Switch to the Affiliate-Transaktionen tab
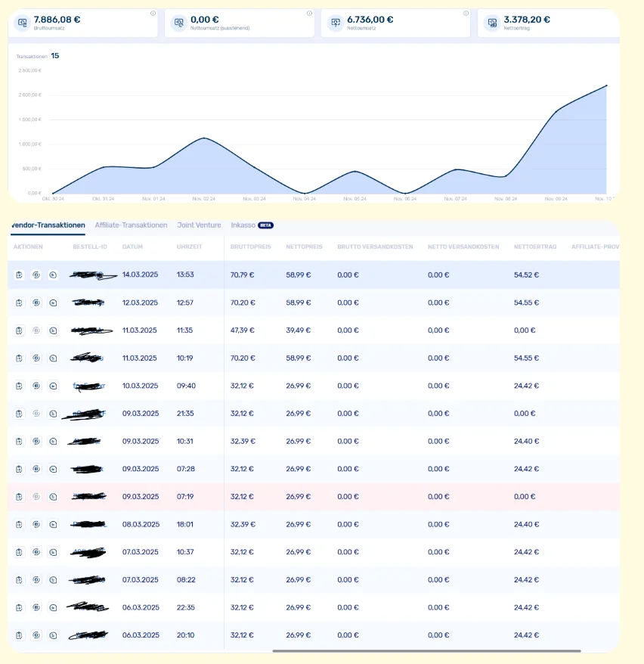This screenshot has width=644, height=664. pos(131,225)
